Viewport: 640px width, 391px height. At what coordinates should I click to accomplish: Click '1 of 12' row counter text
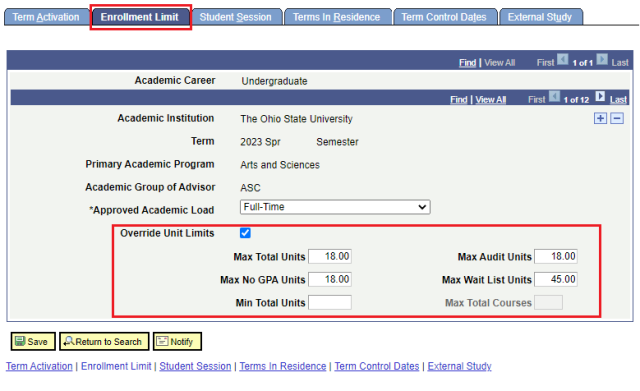click(576, 100)
